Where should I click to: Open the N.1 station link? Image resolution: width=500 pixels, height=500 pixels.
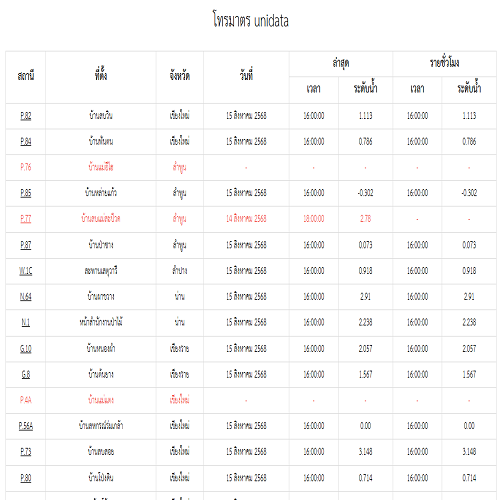tap(26, 323)
